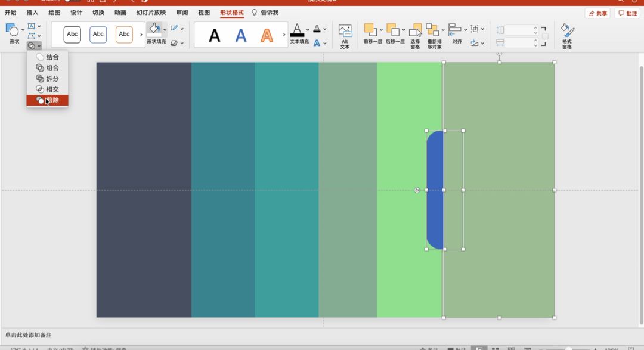Click the 单击此处添加备注 notes area
This screenshot has width=644, height=350.
(x=29, y=335)
